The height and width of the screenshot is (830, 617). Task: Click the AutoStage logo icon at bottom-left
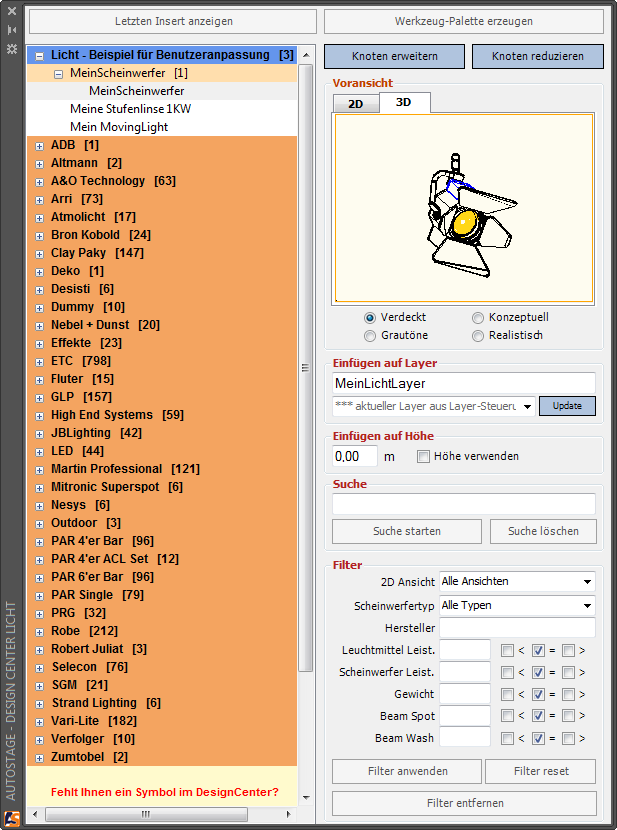(11, 817)
